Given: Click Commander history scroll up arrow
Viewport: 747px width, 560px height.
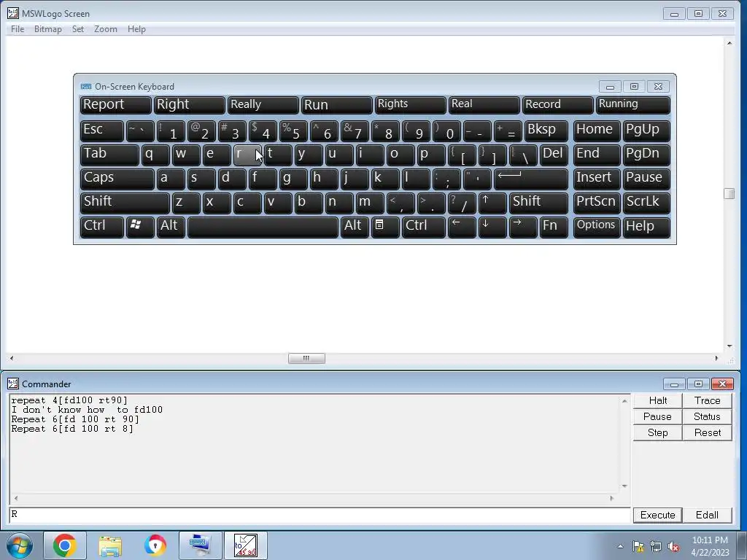Looking at the screenshot, I should coord(624,401).
